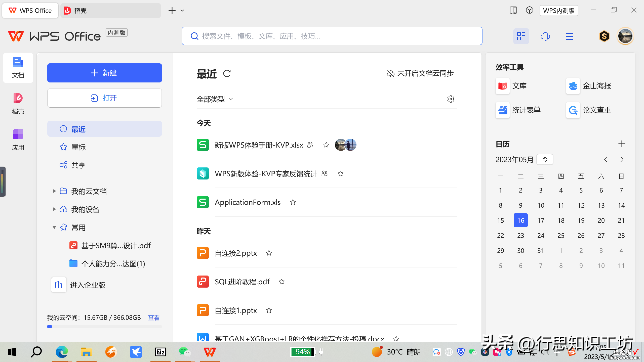This screenshot has height=362, width=644.
Task: Open the 应用 sidebar section
Action: tap(18, 140)
